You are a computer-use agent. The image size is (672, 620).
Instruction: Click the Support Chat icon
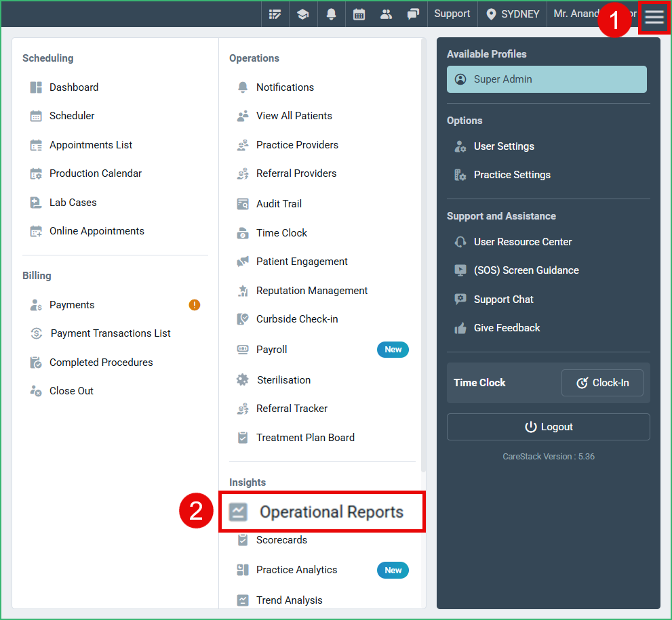click(x=460, y=299)
